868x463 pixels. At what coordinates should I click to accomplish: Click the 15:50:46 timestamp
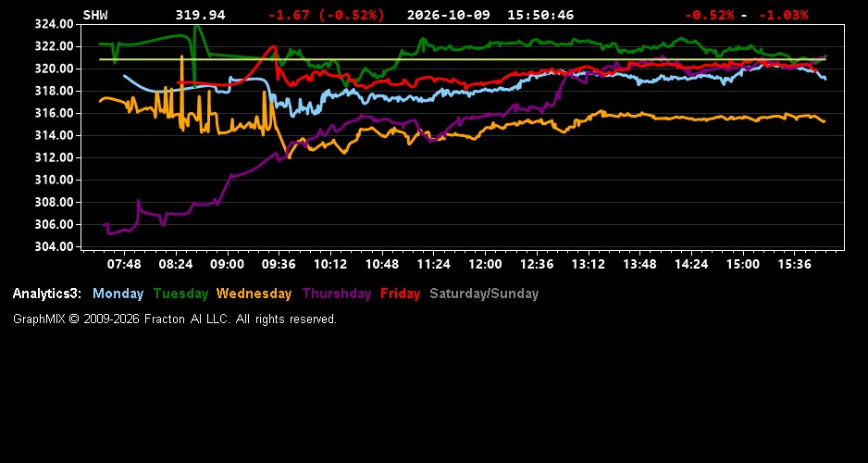pyautogui.click(x=540, y=15)
